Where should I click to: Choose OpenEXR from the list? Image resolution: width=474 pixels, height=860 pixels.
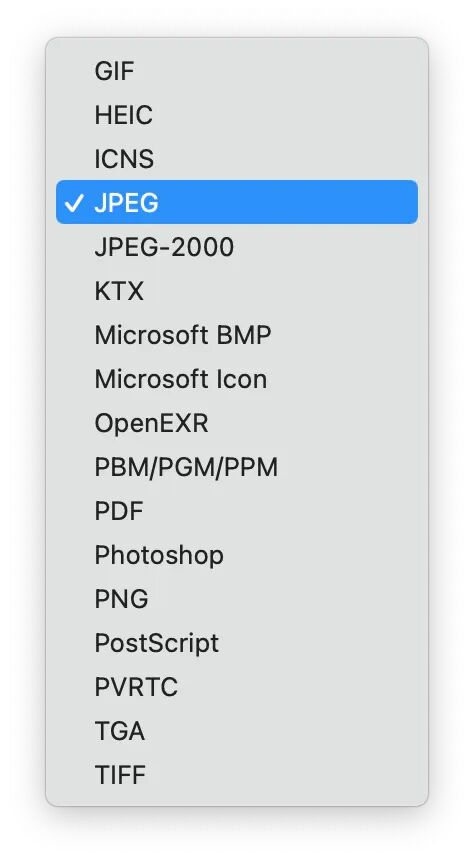tap(237, 423)
